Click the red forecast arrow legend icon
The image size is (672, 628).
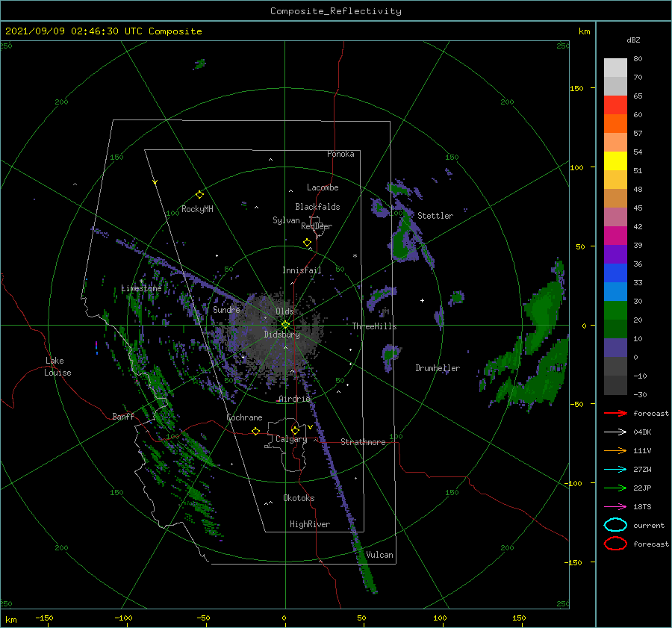(615, 413)
